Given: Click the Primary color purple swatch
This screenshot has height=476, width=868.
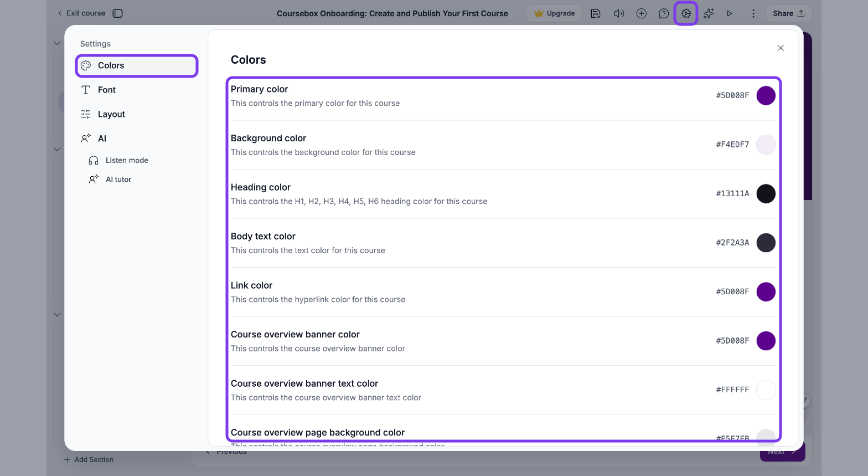Looking at the screenshot, I should [x=766, y=95].
